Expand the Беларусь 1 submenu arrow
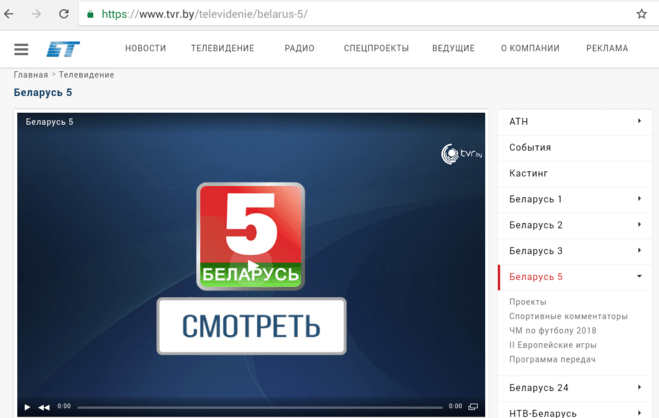This screenshot has height=418, width=659. [639, 199]
